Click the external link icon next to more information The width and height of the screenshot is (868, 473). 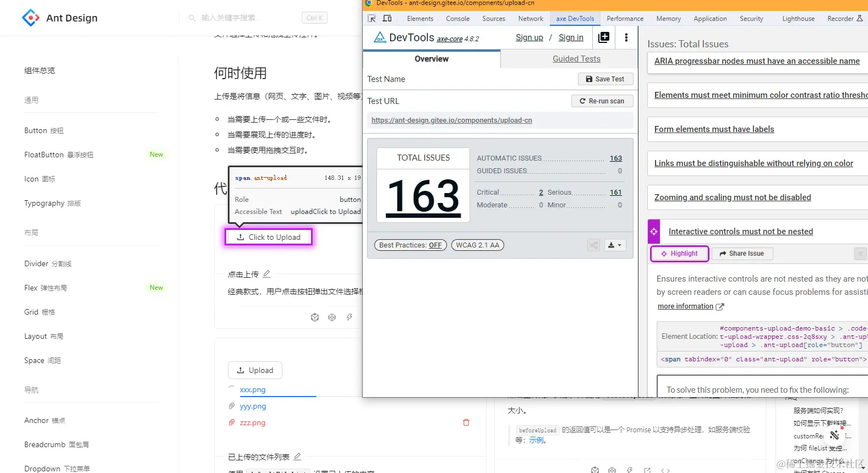click(x=720, y=307)
